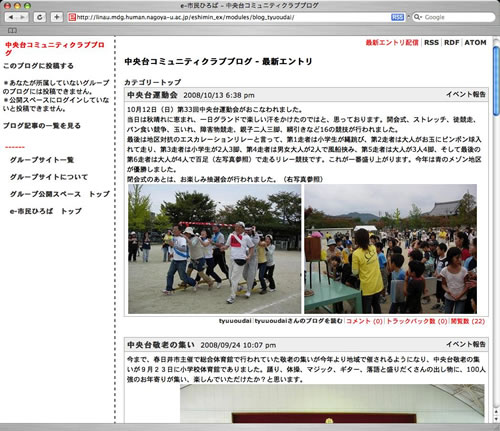Open the カテゴリートップ link

(153, 82)
